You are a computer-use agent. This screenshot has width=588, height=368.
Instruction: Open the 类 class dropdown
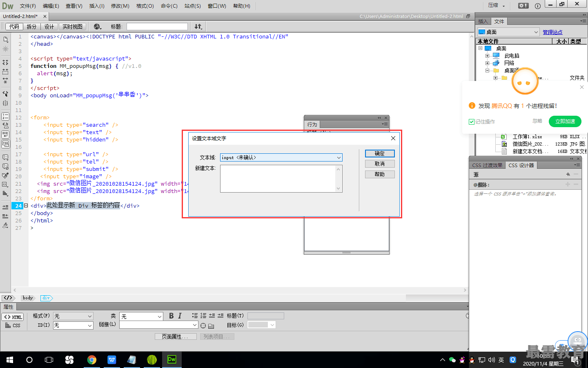point(141,316)
